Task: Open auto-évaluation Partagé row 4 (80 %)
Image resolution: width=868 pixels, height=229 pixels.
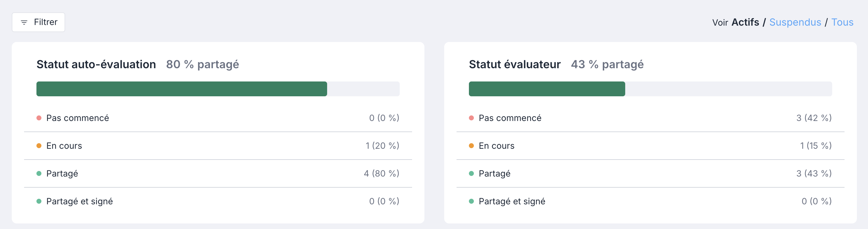Action: 218,173
